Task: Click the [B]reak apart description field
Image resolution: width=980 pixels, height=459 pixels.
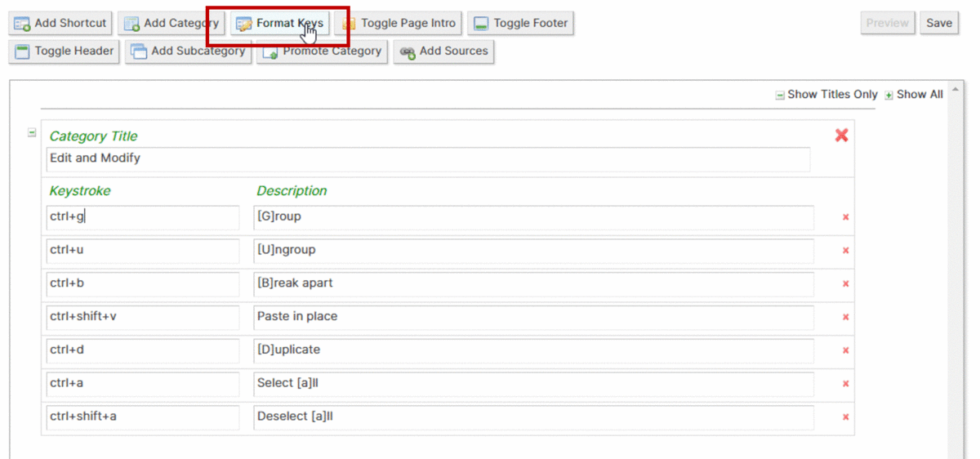Action: pos(533,284)
